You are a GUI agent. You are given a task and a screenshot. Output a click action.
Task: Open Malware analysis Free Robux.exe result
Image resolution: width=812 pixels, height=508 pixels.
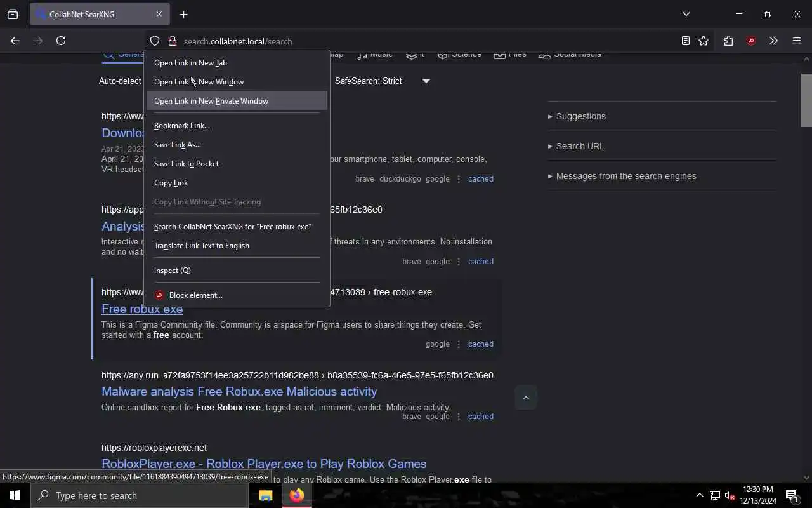pyautogui.click(x=239, y=392)
